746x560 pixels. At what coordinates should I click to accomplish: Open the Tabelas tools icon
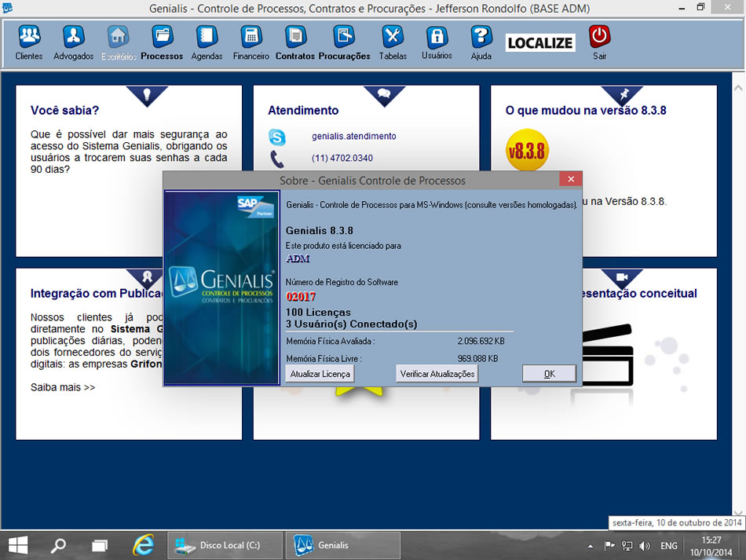393,37
